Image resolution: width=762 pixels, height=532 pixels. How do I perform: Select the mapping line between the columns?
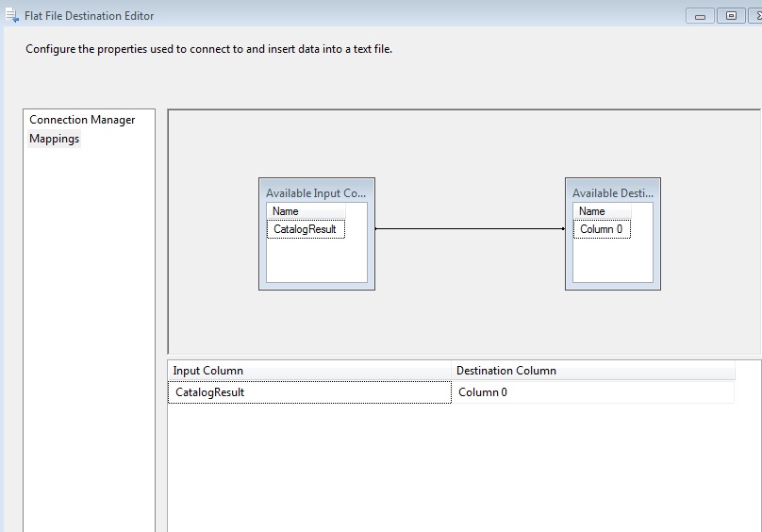pyautogui.click(x=470, y=228)
